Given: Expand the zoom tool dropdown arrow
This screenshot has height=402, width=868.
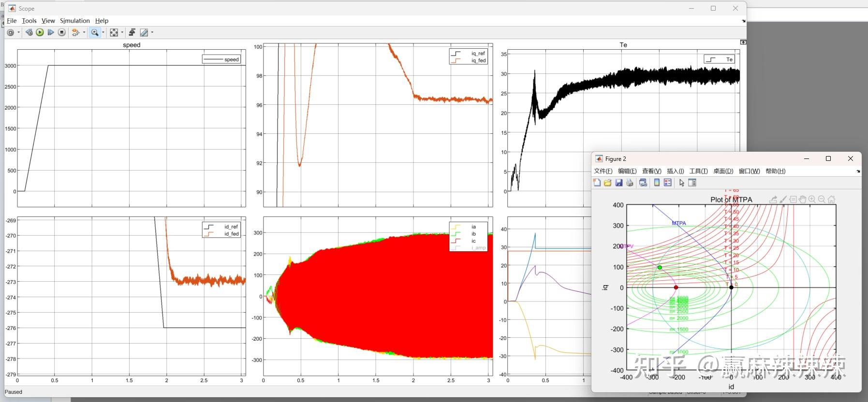Looking at the screenshot, I should [103, 32].
